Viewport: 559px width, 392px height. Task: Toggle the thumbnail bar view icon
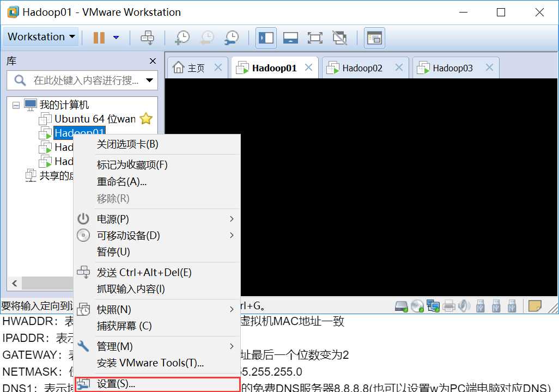[x=290, y=38]
